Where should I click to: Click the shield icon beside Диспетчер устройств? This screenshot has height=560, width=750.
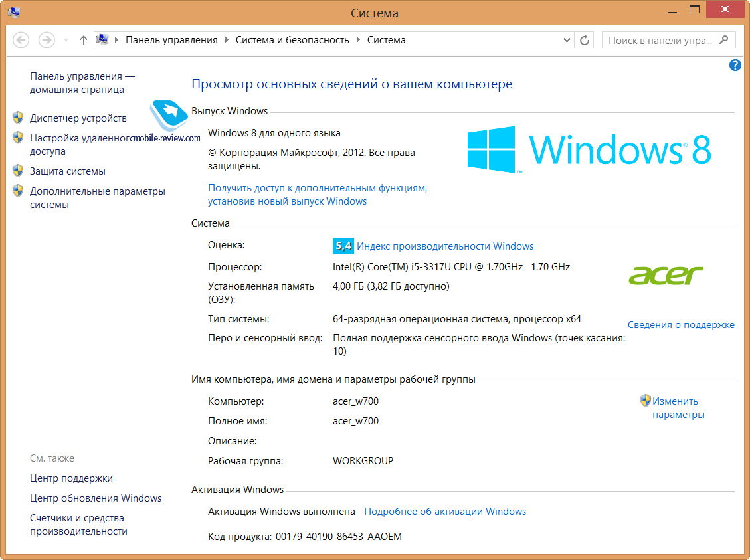[18, 118]
